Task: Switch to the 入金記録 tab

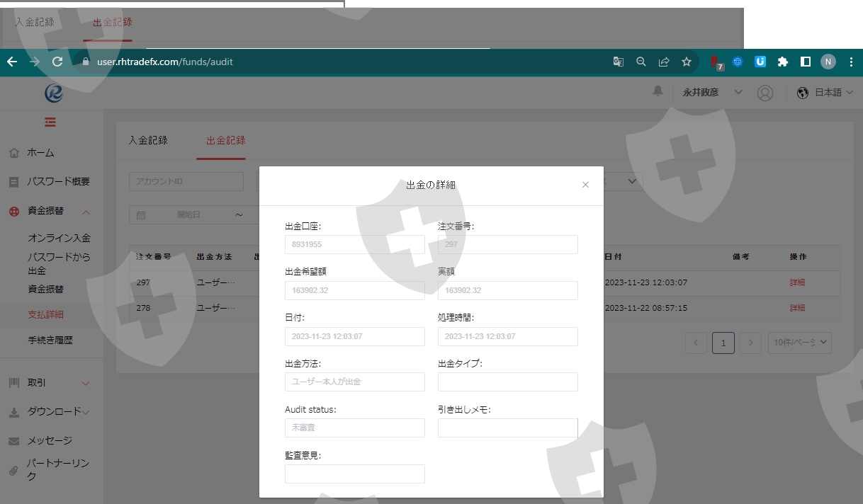Action: 148,140
